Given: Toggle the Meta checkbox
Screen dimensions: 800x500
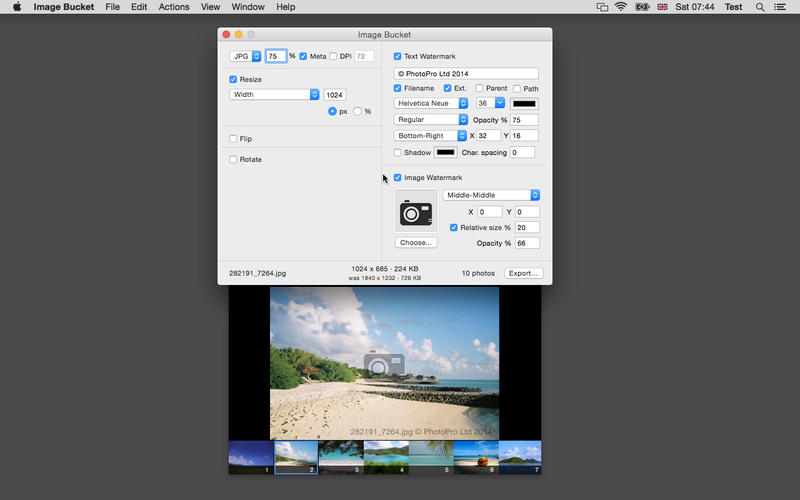Looking at the screenshot, I should click(303, 56).
